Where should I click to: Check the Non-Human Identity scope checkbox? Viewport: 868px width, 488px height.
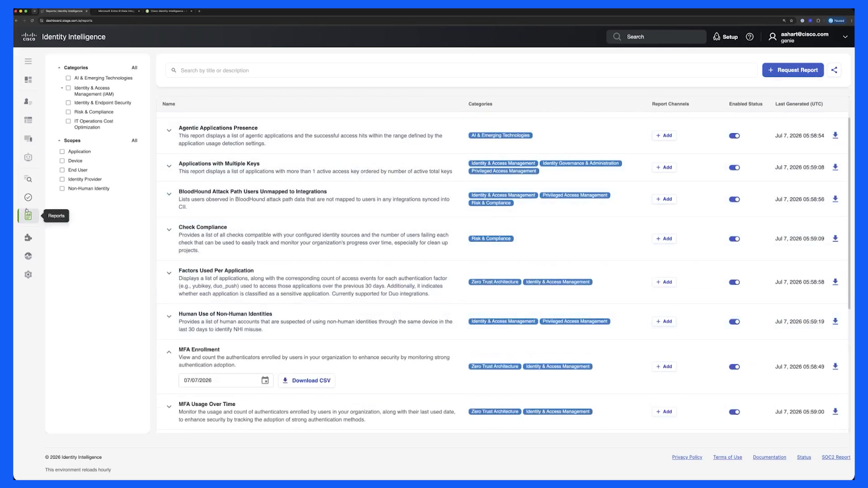coord(62,188)
